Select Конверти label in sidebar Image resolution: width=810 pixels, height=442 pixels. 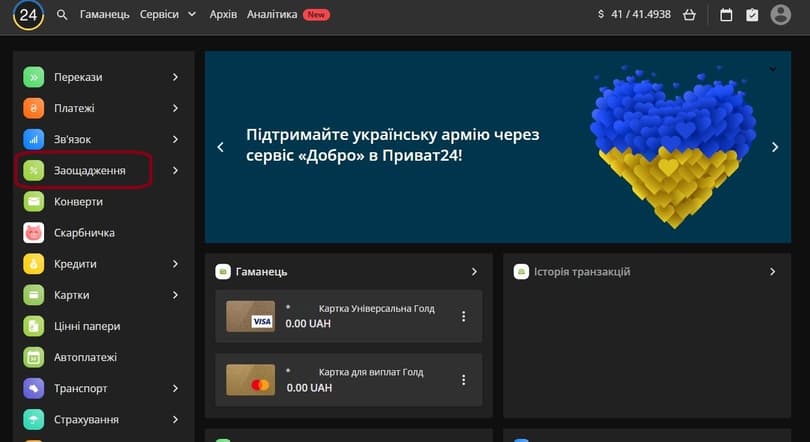[79, 201]
